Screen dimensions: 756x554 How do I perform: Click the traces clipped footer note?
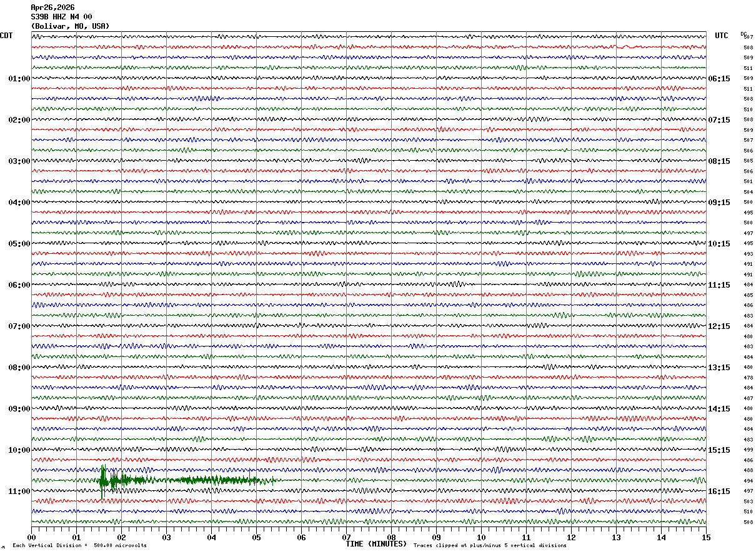[x=490, y=546]
